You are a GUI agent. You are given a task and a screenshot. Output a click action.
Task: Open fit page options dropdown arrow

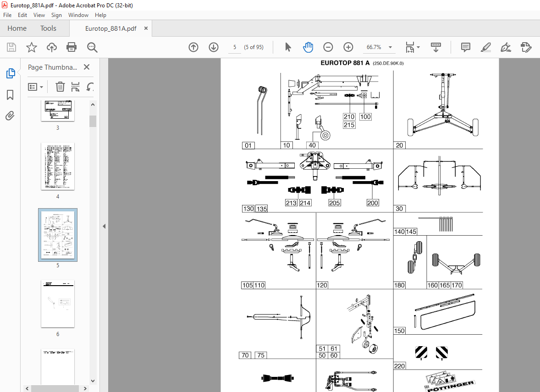click(419, 47)
